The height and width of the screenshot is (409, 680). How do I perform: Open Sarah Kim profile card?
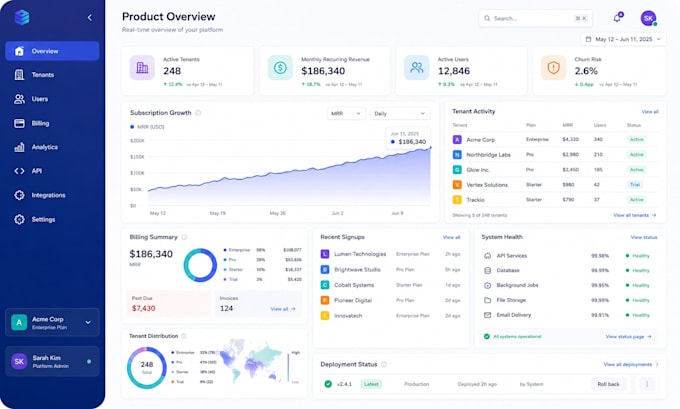tap(52, 361)
